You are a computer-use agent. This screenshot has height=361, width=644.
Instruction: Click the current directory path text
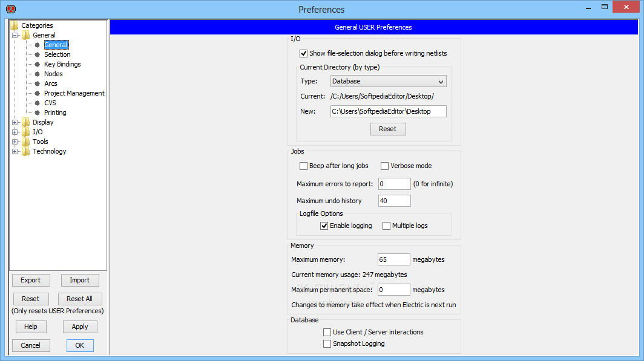coord(382,96)
